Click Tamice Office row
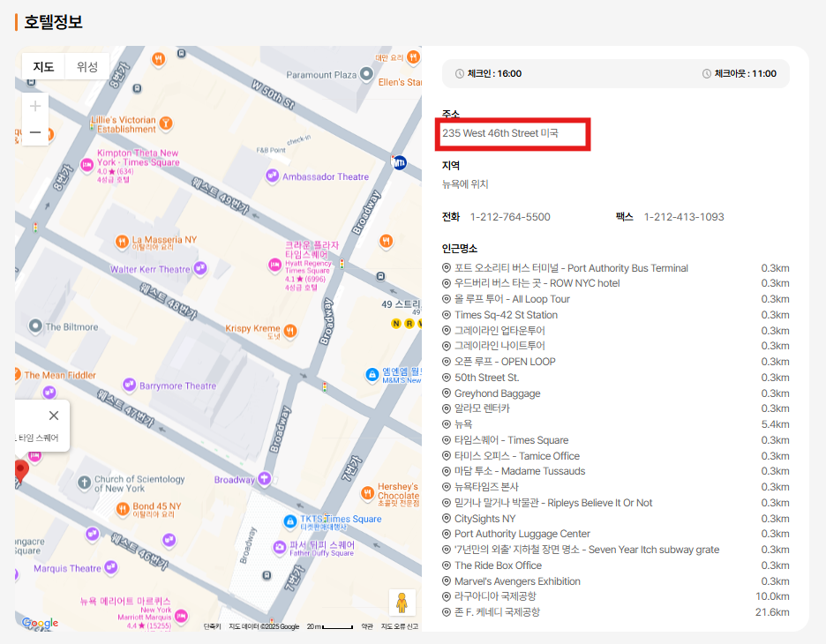Image resolution: width=826 pixels, height=644 pixels. 615,456
